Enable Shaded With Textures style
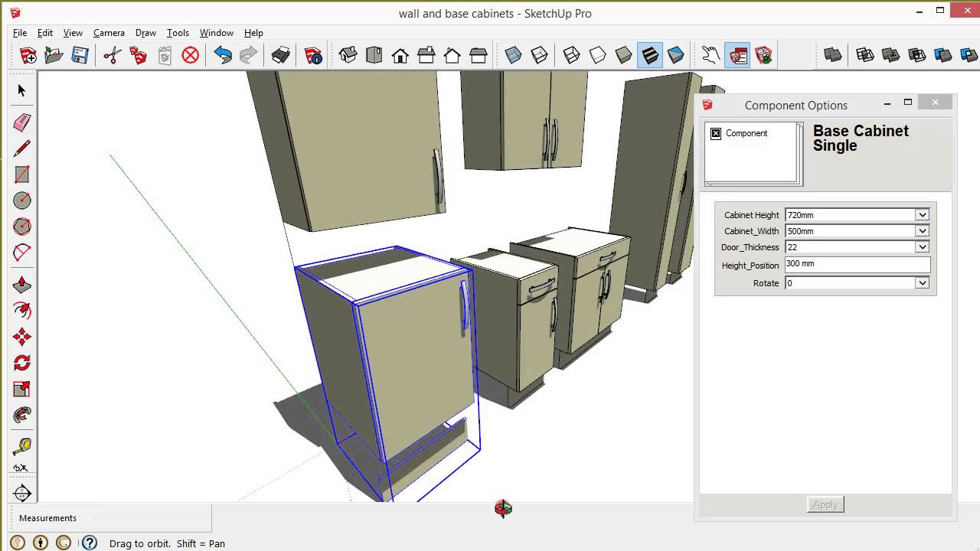The width and height of the screenshot is (980, 551). (649, 55)
